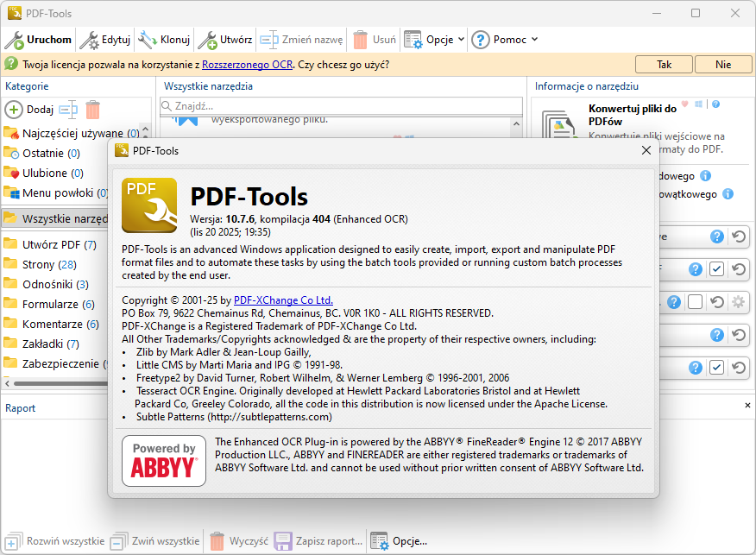Reset the step in the row with gear icon

[x=717, y=302]
